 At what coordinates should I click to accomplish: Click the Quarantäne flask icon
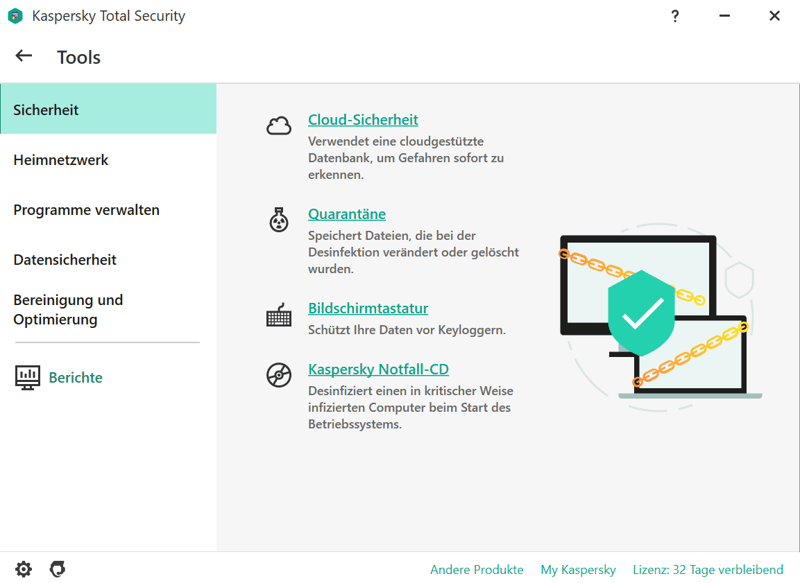coord(279,220)
